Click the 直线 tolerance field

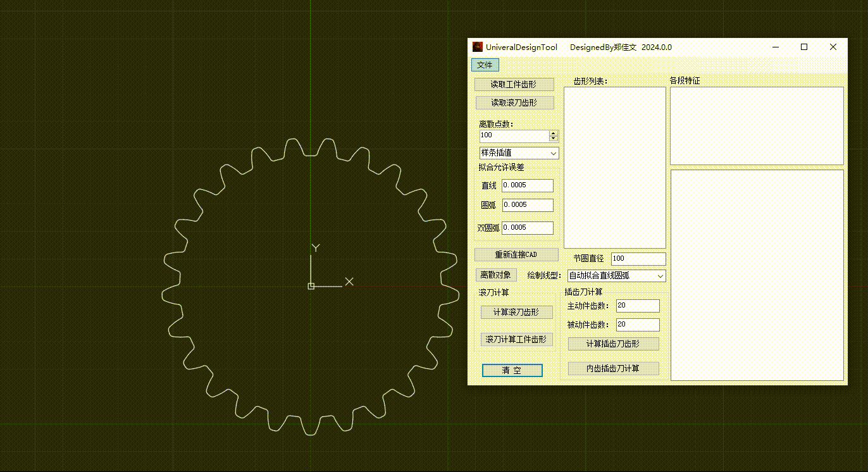(528, 185)
